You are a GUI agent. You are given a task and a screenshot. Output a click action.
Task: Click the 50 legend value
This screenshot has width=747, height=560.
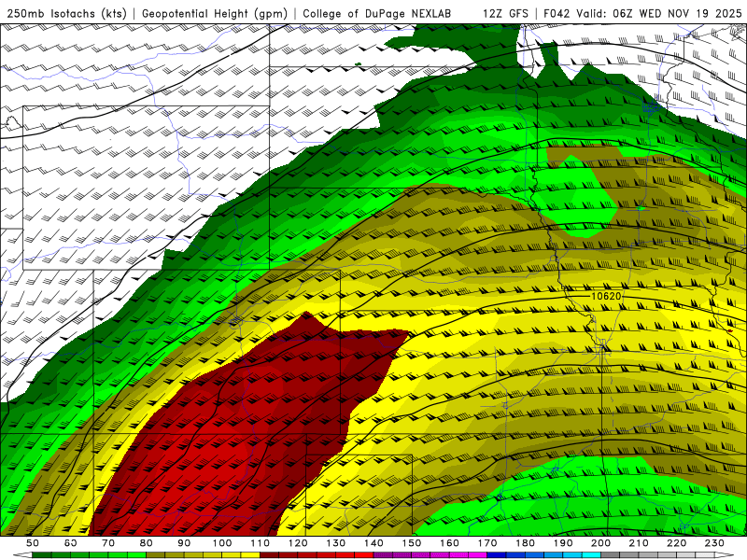click(33, 543)
